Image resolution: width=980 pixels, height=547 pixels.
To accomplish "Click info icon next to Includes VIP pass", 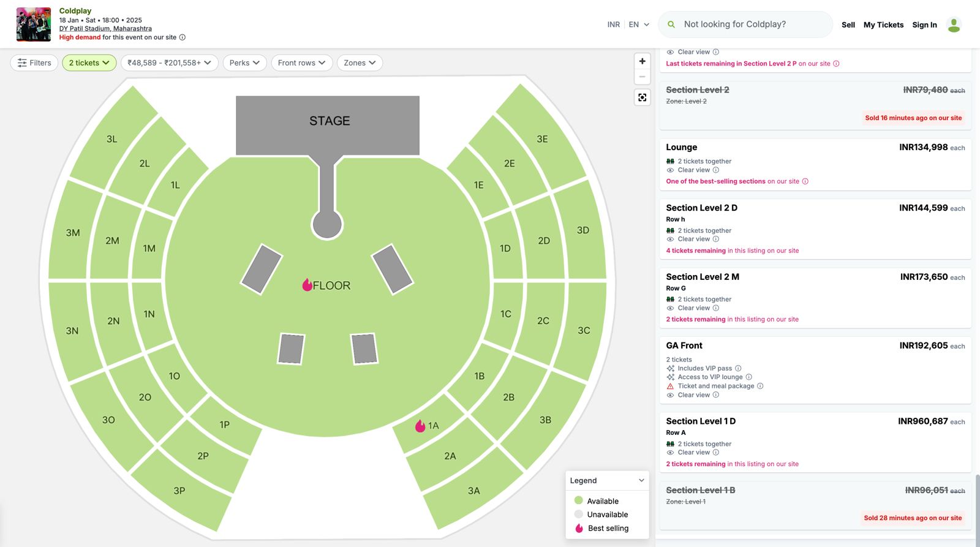I will click(x=738, y=368).
